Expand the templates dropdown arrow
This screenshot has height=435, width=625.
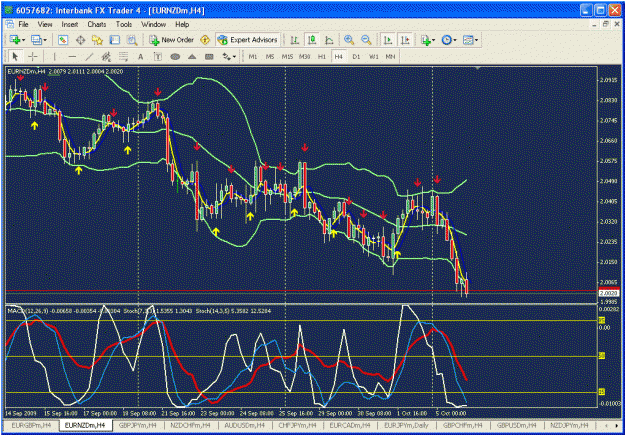point(476,40)
